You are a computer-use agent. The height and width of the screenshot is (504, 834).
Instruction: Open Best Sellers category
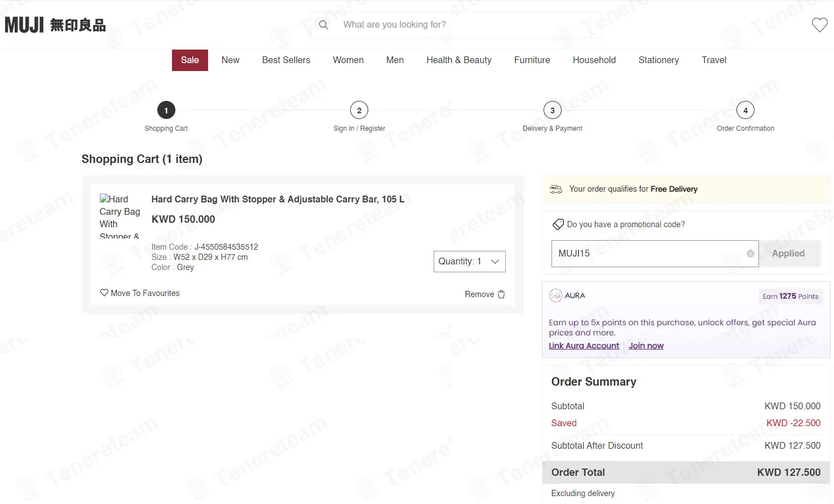coord(286,60)
